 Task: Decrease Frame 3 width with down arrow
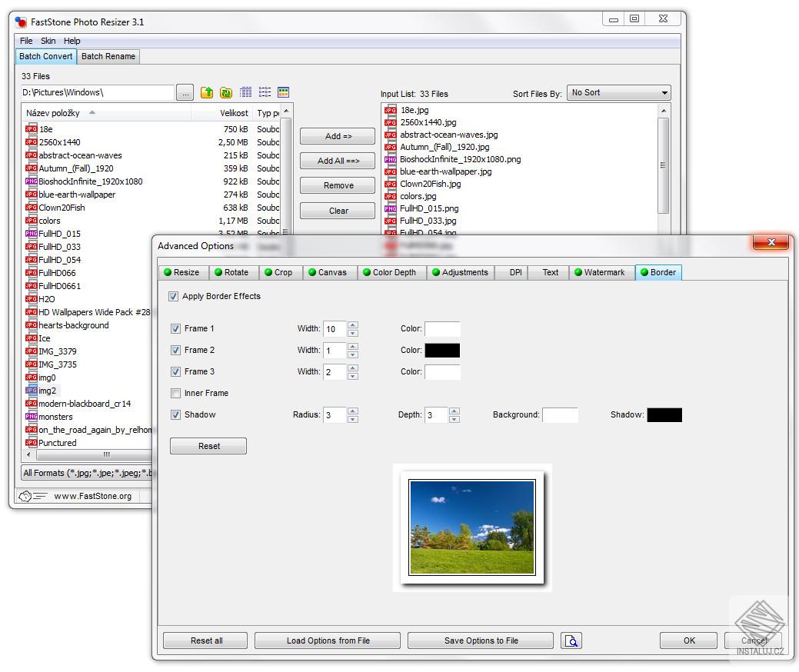coord(353,377)
